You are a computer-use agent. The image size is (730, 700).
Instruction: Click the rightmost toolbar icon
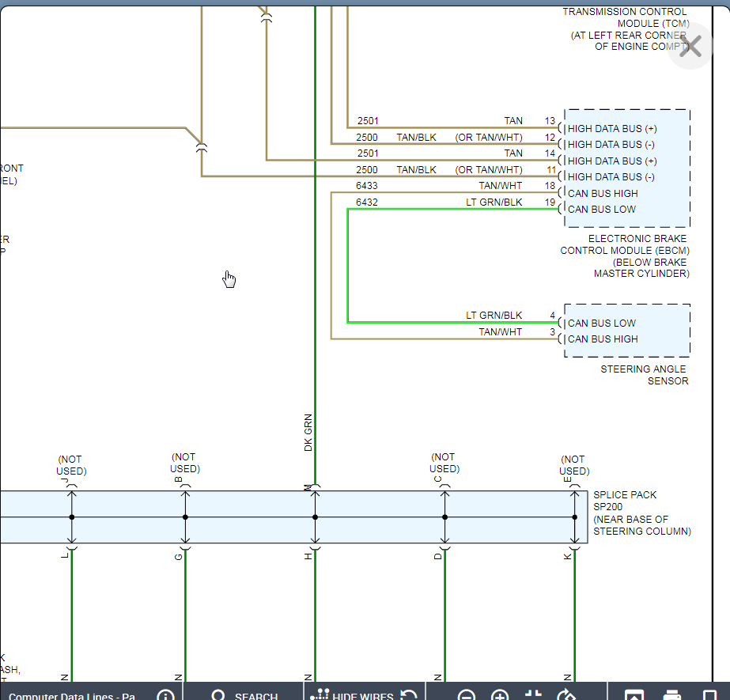[709, 695]
